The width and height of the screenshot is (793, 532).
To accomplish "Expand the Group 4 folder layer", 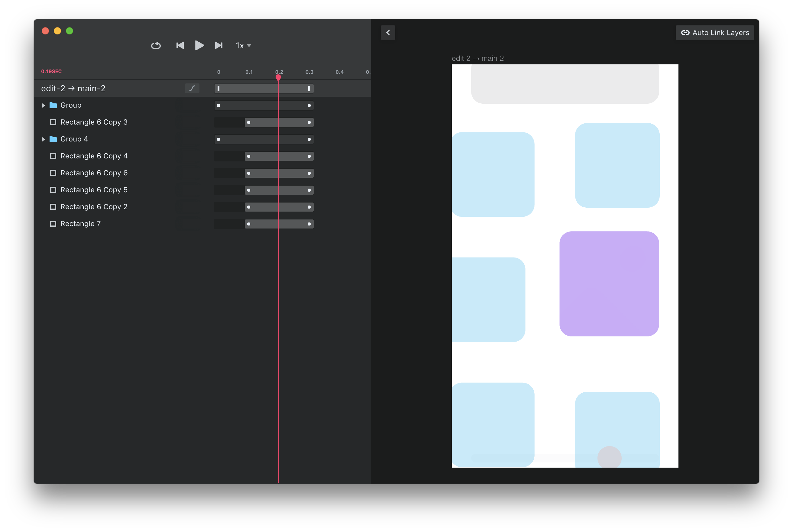I will [x=43, y=139].
